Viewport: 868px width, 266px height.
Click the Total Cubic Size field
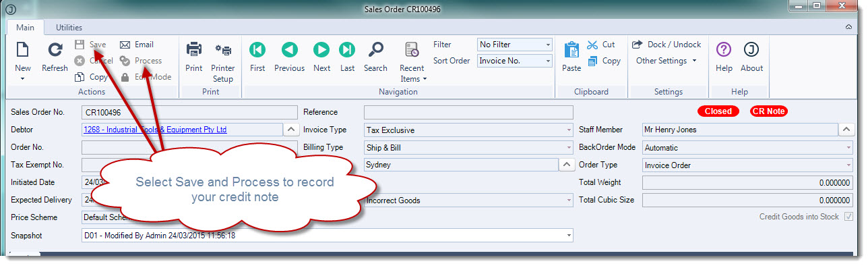747,200
